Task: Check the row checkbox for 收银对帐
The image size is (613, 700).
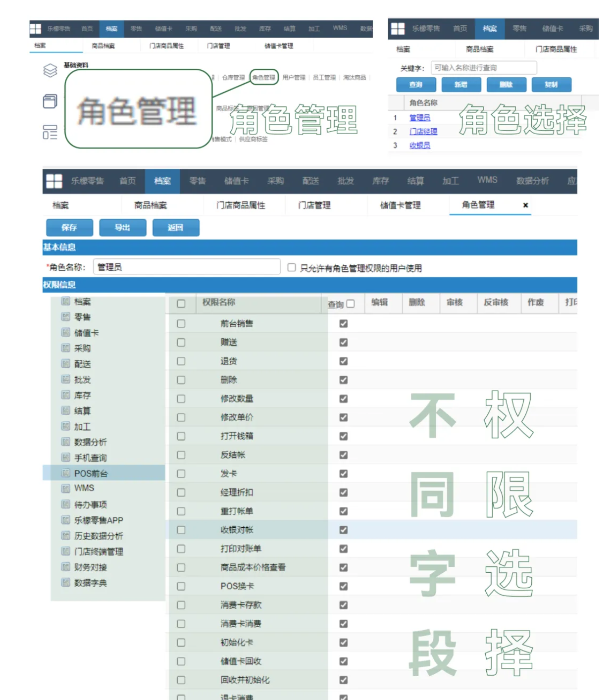Action: click(181, 530)
